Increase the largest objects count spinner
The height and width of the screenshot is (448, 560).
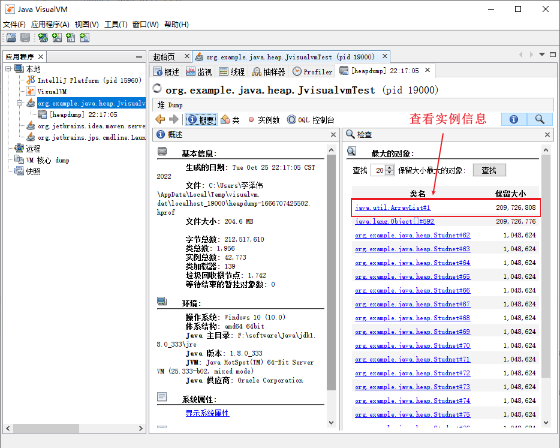[390, 168]
